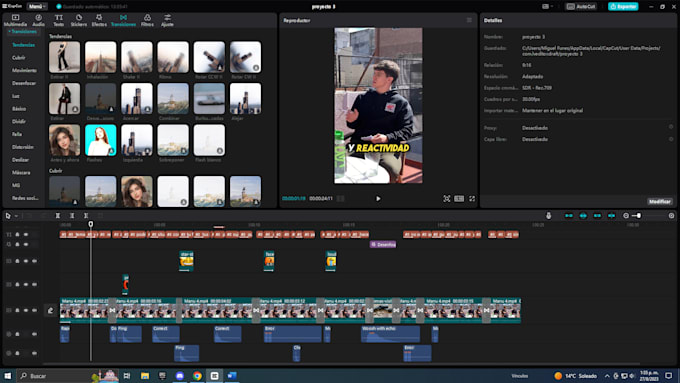Select the Distorsión transitions category
The height and width of the screenshot is (383, 680).
(x=23, y=147)
